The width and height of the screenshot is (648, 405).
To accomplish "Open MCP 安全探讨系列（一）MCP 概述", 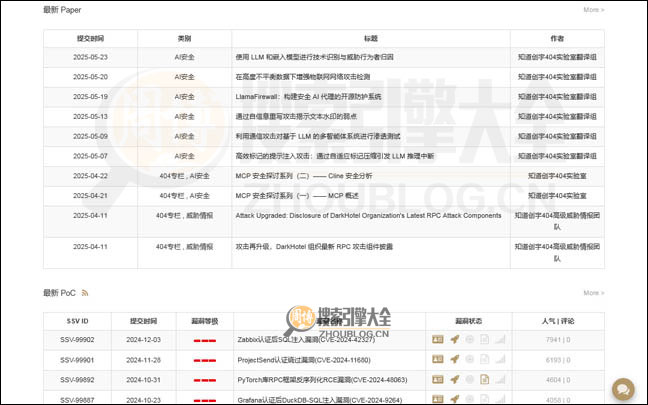I will [x=297, y=196].
